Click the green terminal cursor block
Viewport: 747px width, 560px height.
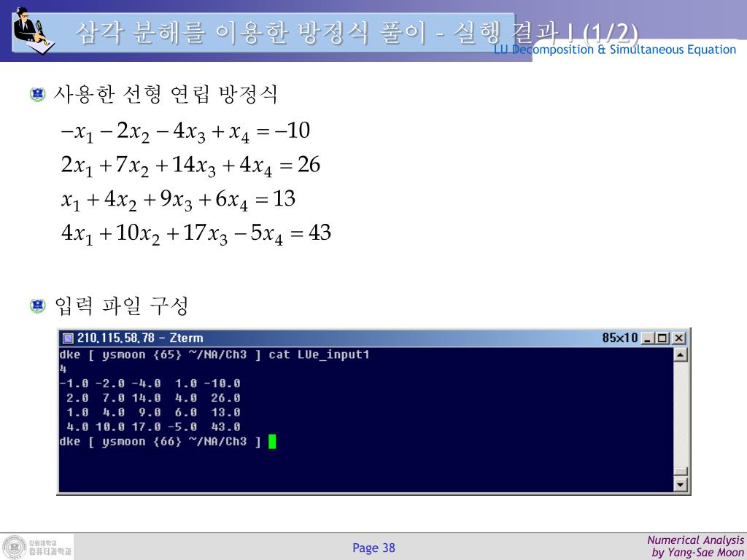click(272, 441)
